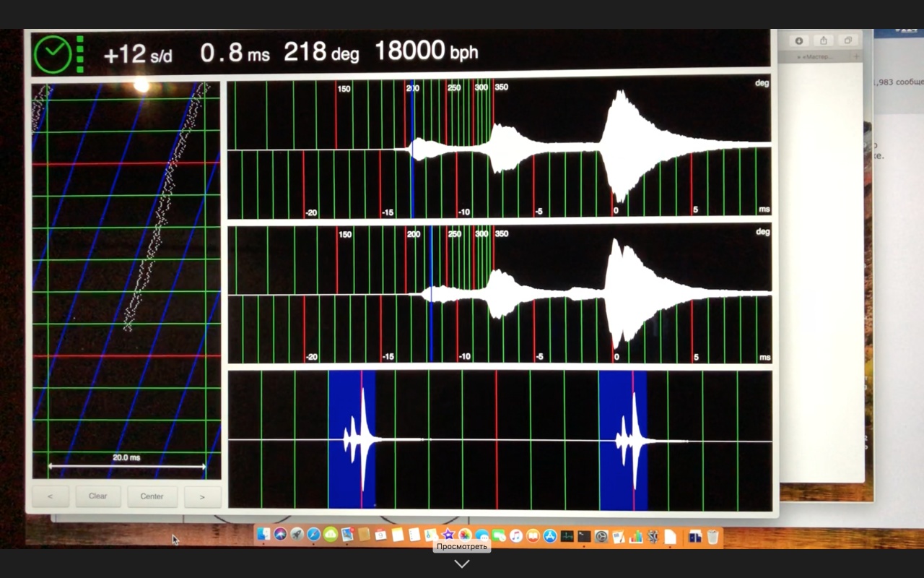Open Terminal from the dock
The height and width of the screenshot is (578, 924).
(x=584, y=535)
